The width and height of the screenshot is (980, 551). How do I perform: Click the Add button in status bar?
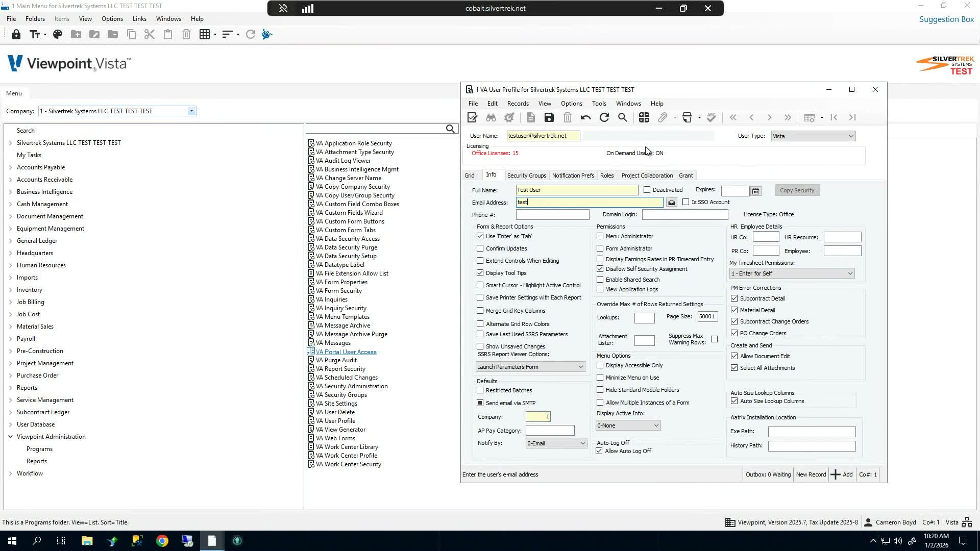click(x=842, y=474)
